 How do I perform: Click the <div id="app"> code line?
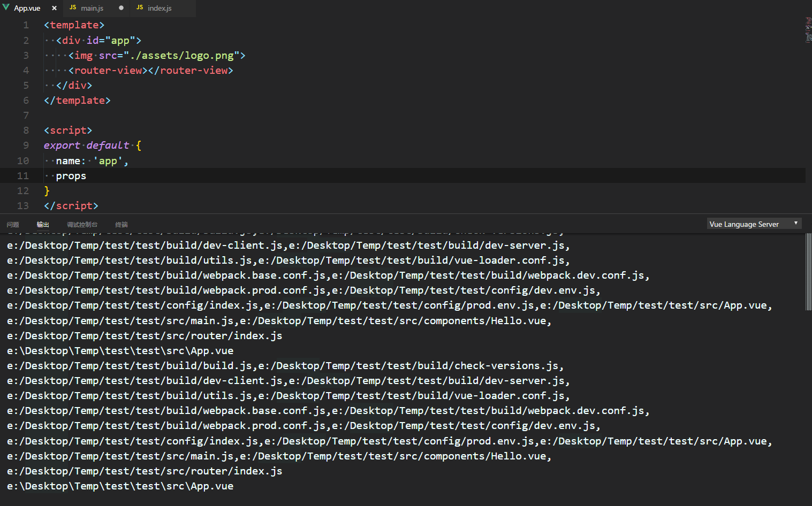(x=98, y=40)
